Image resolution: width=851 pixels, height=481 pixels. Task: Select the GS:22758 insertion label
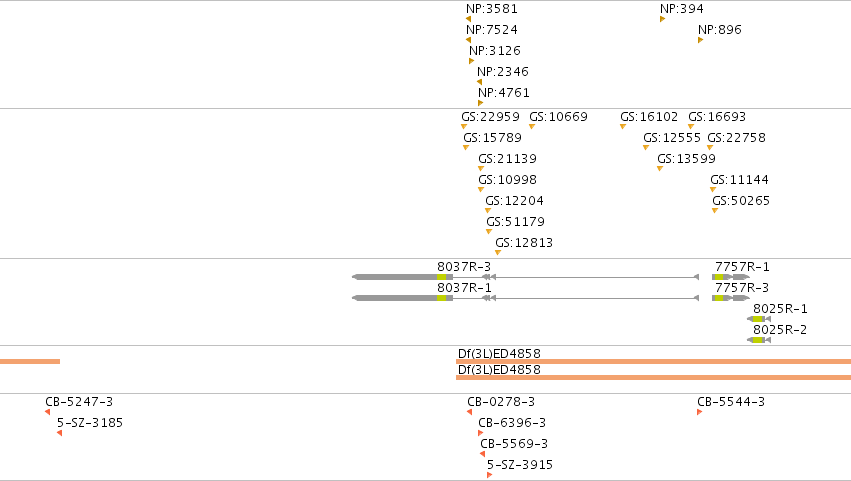(736, 138)
